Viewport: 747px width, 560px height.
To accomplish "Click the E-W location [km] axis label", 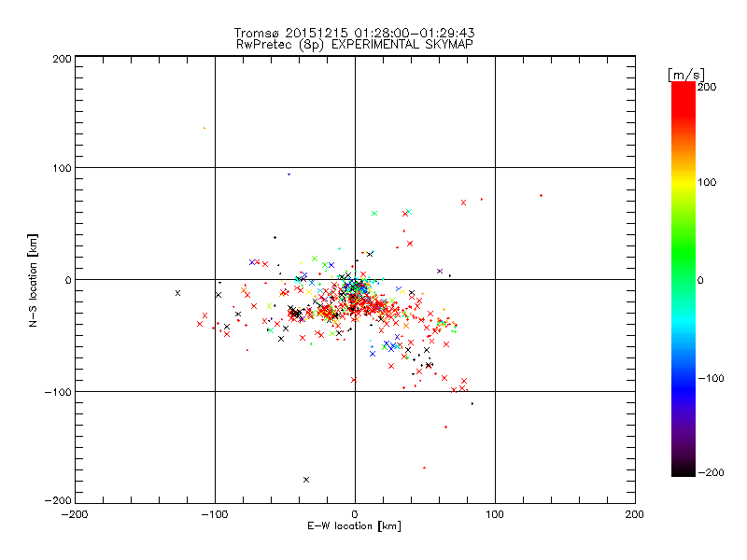I will pos(355,526).
